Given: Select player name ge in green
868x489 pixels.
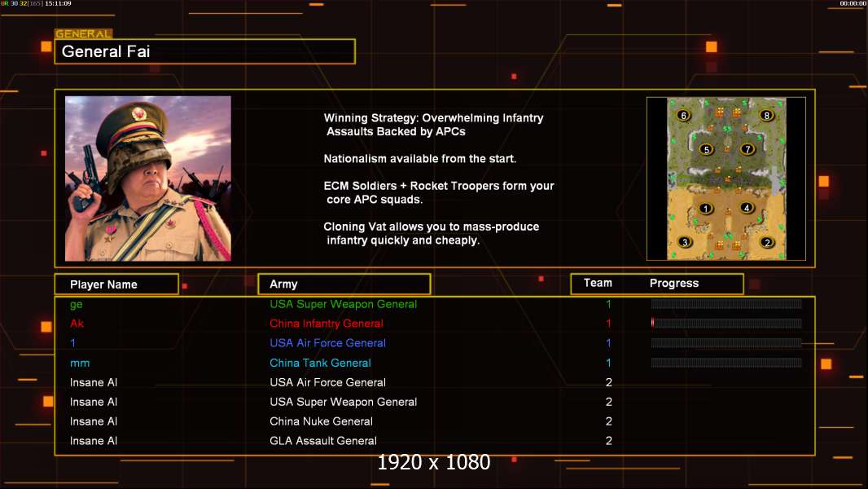Looking at the screenshot, I should [77, 305].
